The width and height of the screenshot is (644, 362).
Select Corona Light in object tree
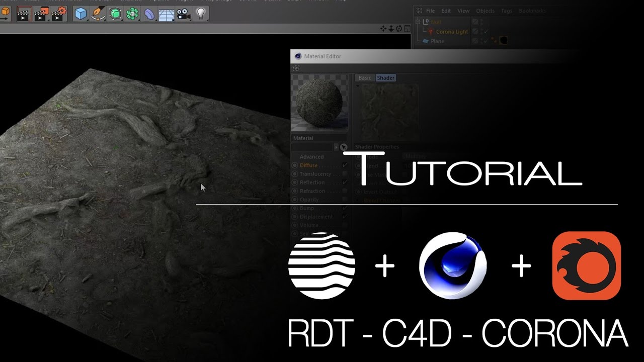pyautogui.click(x=452, y=32)
